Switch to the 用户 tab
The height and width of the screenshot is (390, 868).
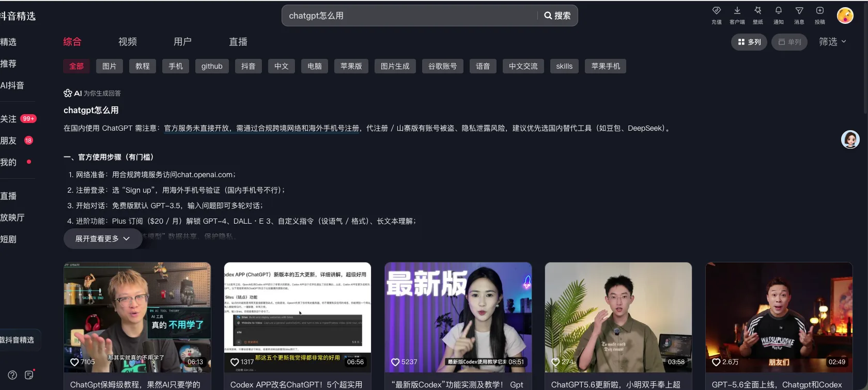tap(183, 42)
